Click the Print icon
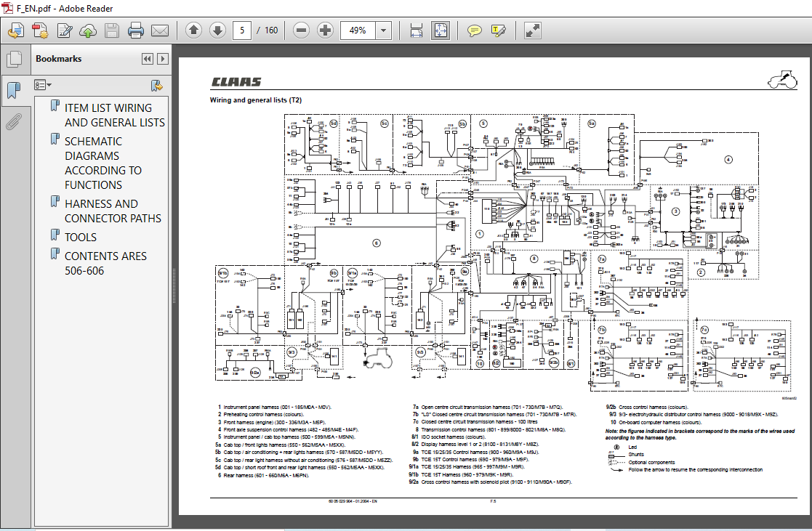 pyautogui.click(x=136, y=31)
